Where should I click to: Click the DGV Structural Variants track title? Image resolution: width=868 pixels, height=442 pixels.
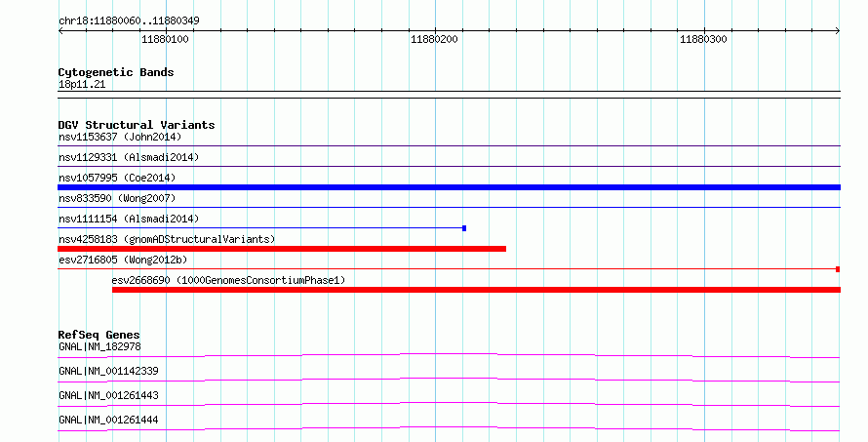(x=137, y=125)
